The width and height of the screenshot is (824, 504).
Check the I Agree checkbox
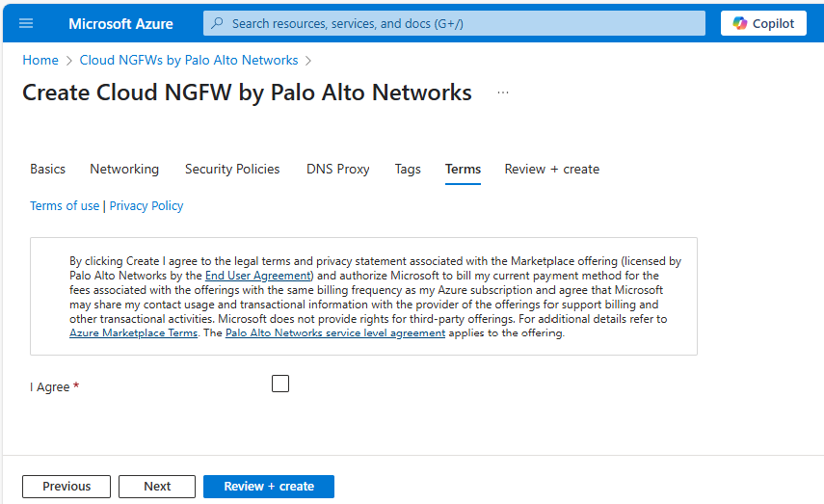[280, 384]
